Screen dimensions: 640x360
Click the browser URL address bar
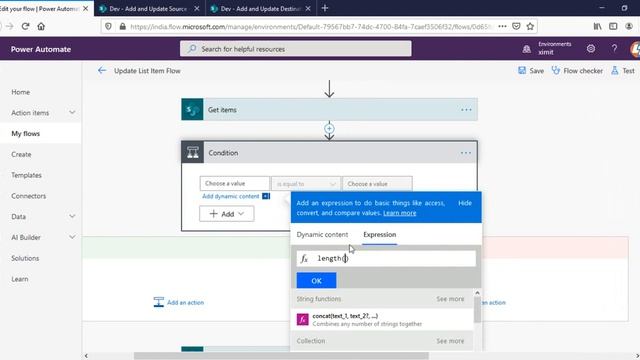tap(310, 27)
